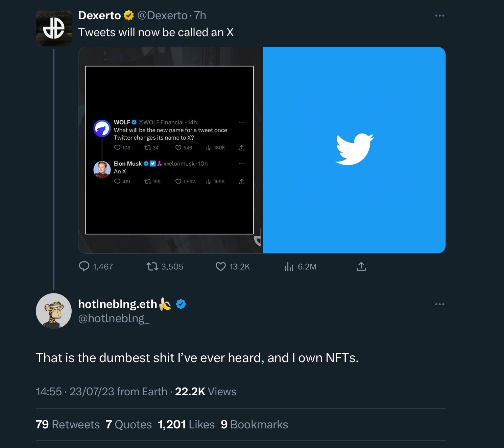Click the blue verified badge beside hotlnebIng.eth
Screen dimensions: 504x448
[x=181, y=304]
